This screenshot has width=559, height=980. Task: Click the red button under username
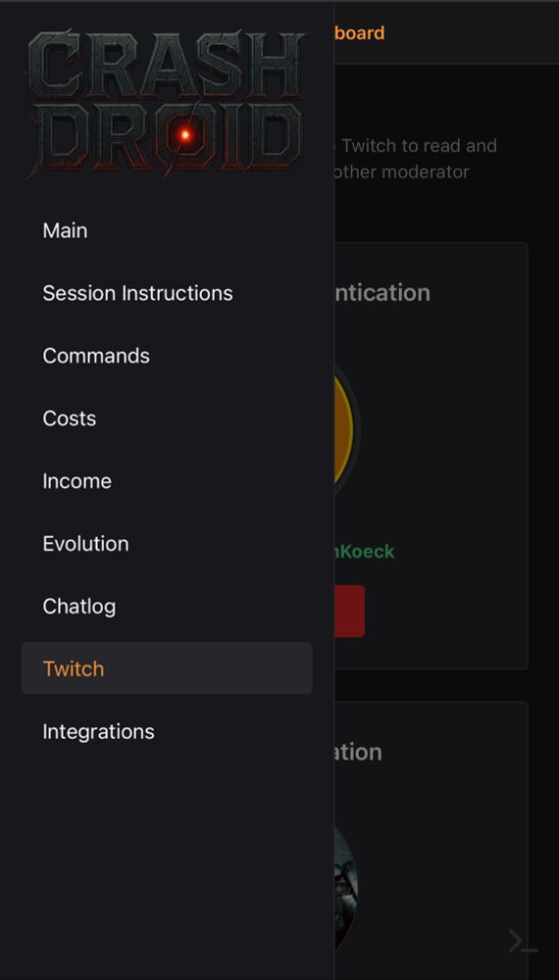[349, 612]
